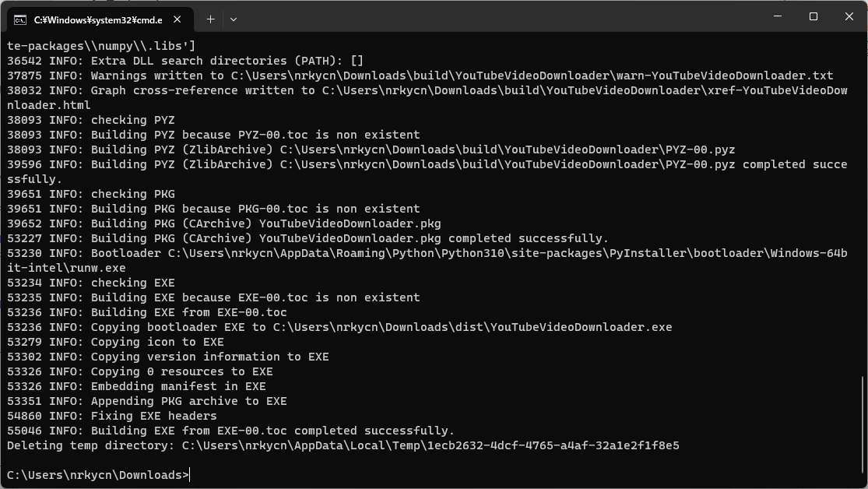Screen dimensions: 868x489
Task: Click the Deleting temp directory log line
Action: tap(343, 445)
